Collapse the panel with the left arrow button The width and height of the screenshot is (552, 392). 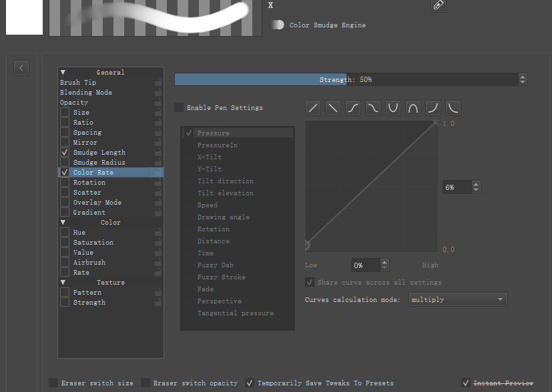pos(21,68)
